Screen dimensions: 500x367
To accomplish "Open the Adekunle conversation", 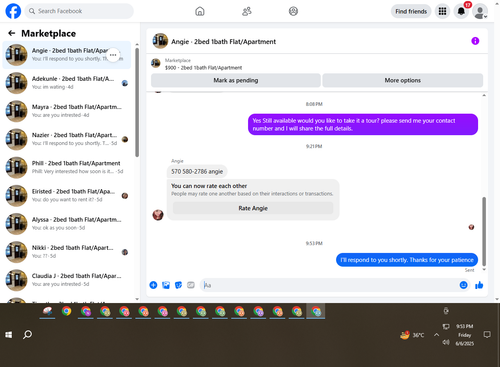I will coord(67,83).
